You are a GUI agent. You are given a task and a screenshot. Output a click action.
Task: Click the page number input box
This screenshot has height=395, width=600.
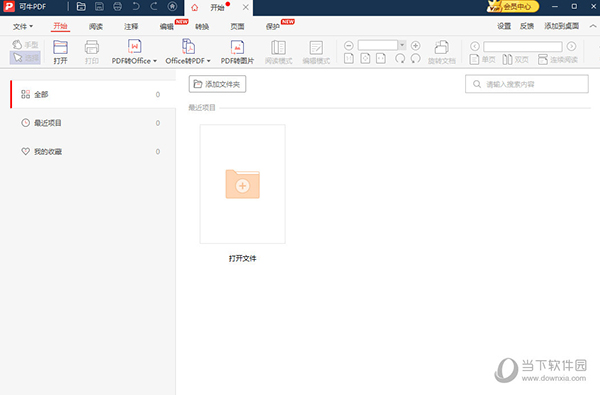click(x=523, y=47)
